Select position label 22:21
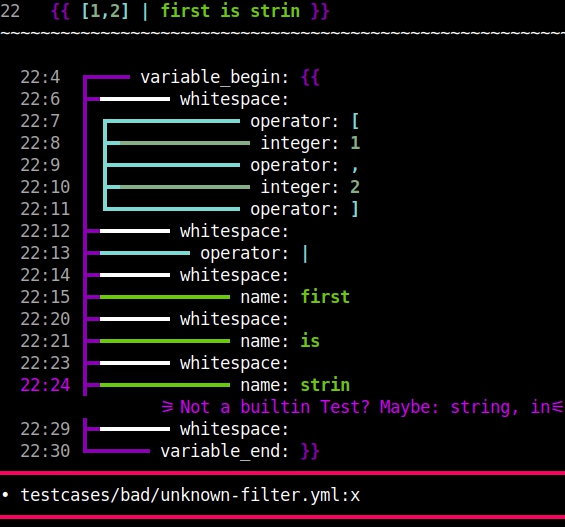Viewport: 565px width, 527px height. click(x=45, y=341)
